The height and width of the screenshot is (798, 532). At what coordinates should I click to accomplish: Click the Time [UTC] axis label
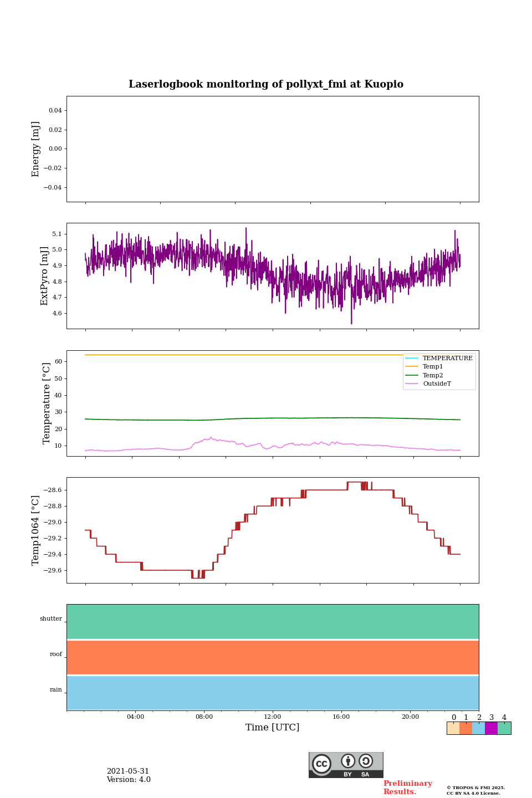[x=273, y=727]
